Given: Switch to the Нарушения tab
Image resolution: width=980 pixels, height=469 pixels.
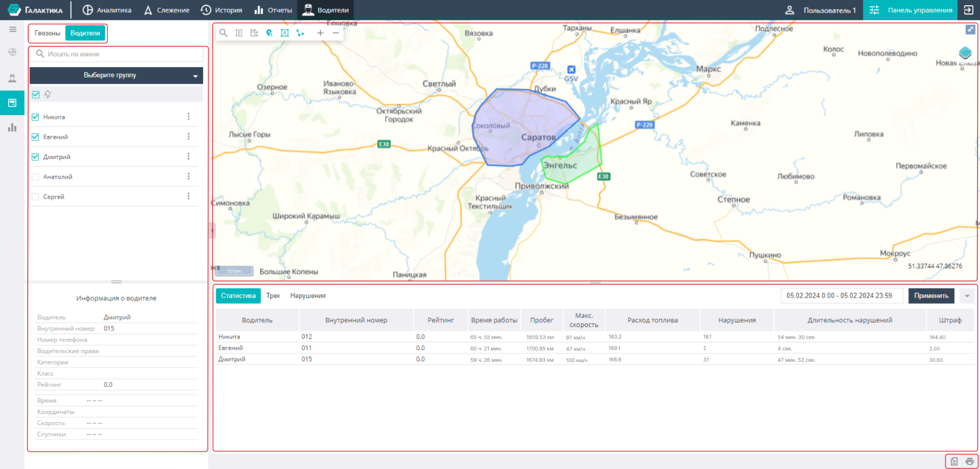Looking at the screenshot, I should click(308, 296).
